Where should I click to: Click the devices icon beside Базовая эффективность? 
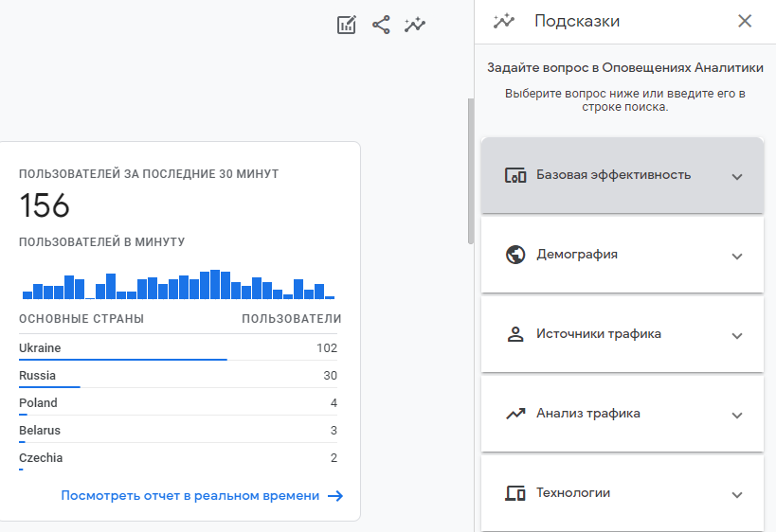(x=515, y=175)
